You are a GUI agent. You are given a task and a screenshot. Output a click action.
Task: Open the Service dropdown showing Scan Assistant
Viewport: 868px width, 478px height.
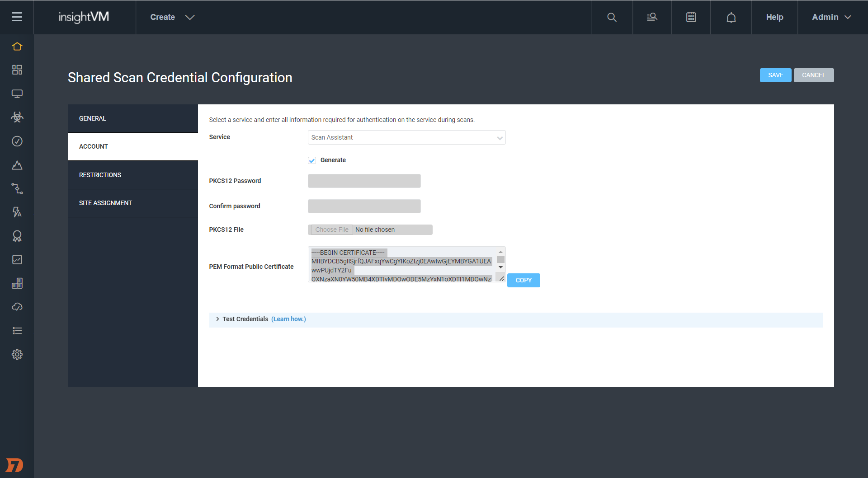406,137
